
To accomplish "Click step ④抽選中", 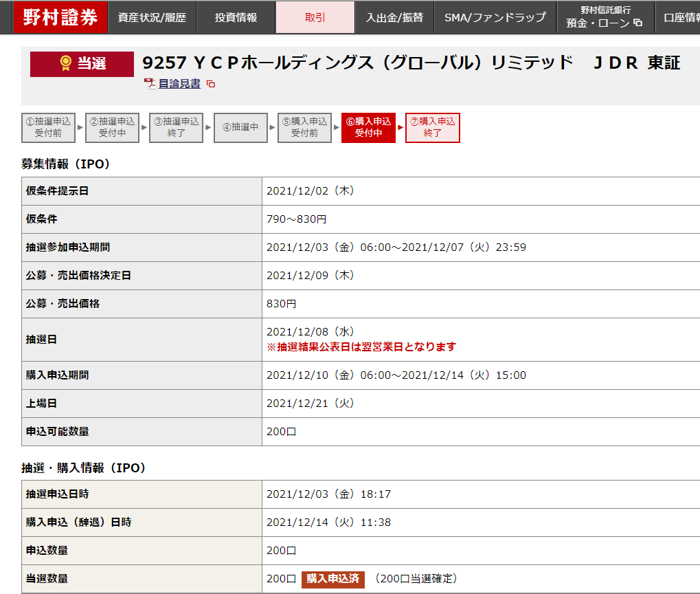I will point(240,127).
